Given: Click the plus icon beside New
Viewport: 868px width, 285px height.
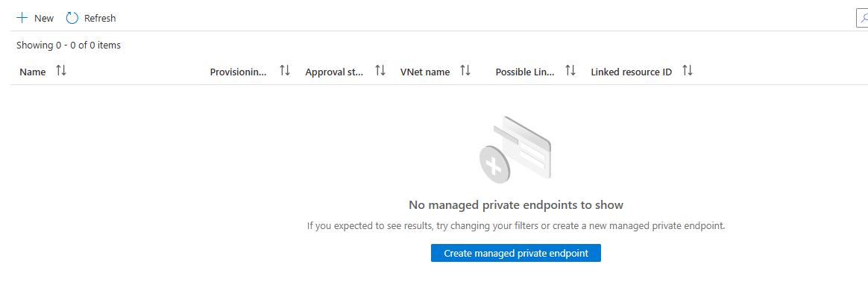Looking at the screenshot, I should (22, 18).
